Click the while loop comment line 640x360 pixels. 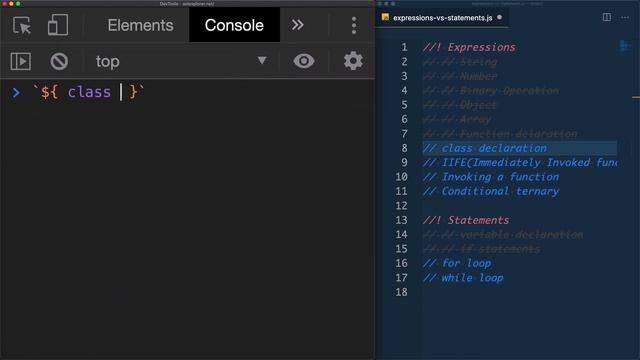click(x=463, y=278)
